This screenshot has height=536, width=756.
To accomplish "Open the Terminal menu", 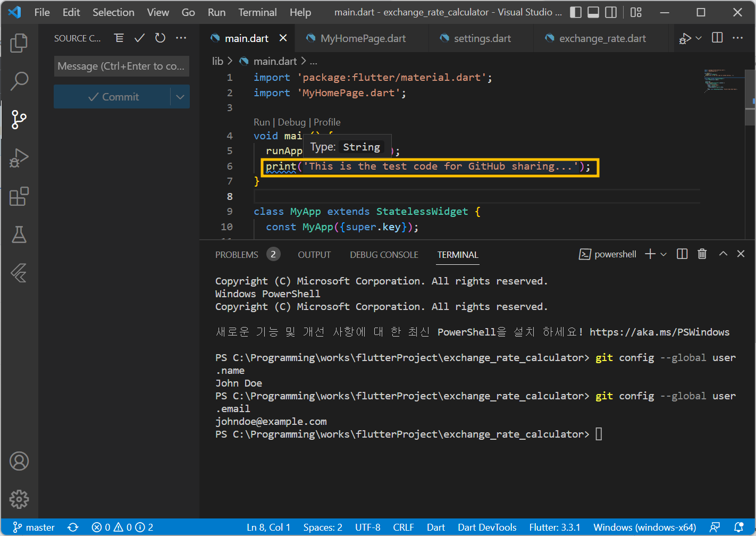I will point(257,12).
